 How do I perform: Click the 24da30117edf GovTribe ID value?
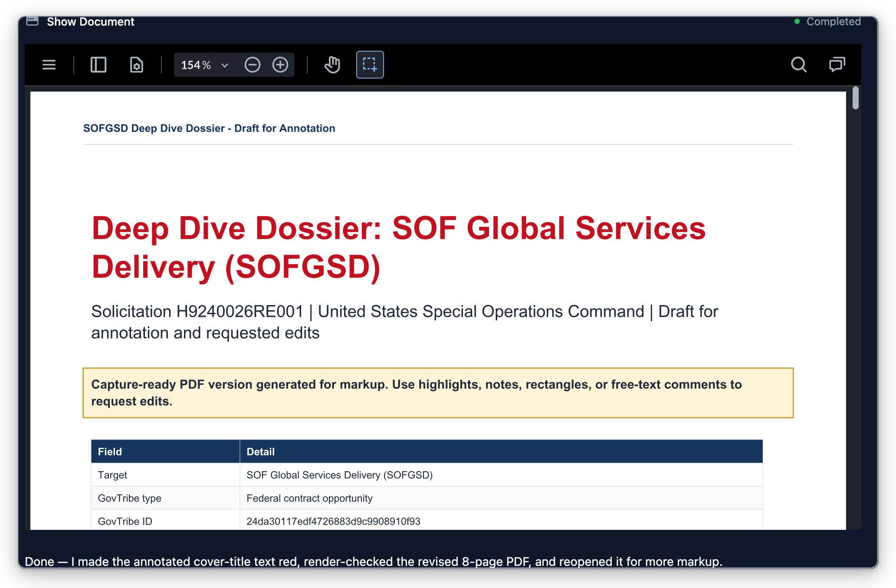coord(333,521)
